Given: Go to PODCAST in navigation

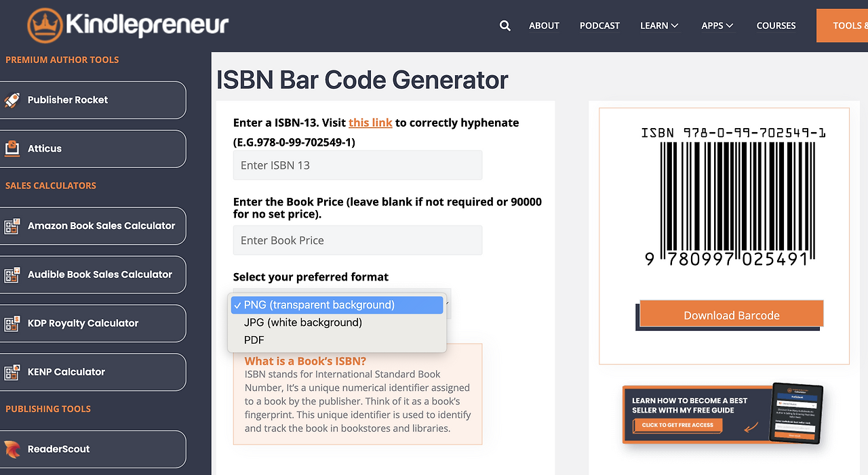Looking at the screenshot, I should click(599, 26).
